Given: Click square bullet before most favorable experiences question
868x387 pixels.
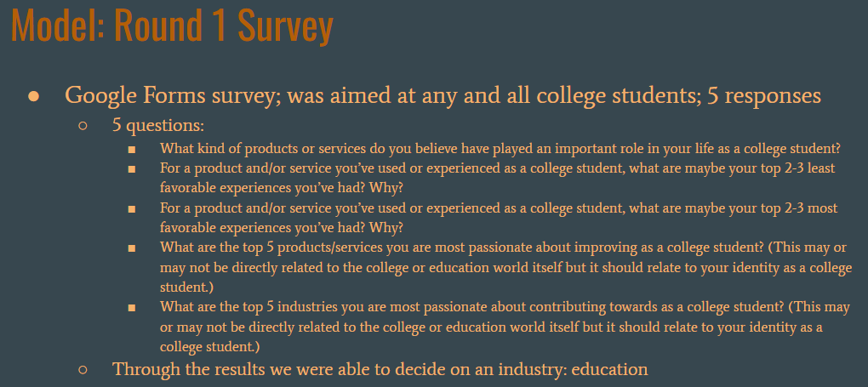Looking at the screenshot, I should click(132, 208).
